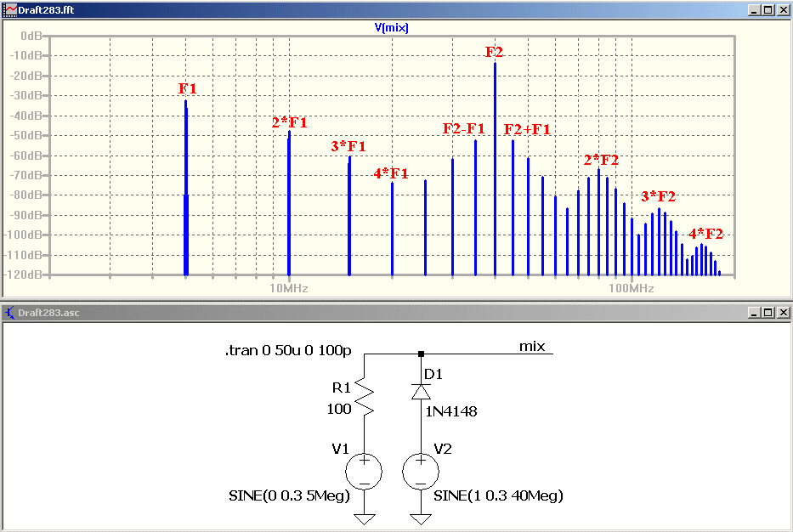Close the Draft283.asc schematic window
The width and height of the screenshot is (793, 532).
(x=783, y=313)
